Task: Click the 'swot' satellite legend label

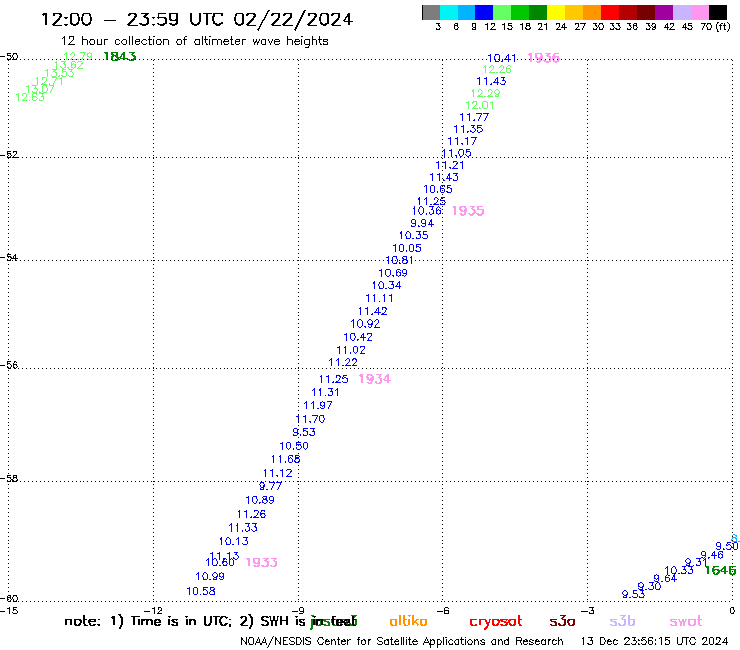Action: click(686, 622)
